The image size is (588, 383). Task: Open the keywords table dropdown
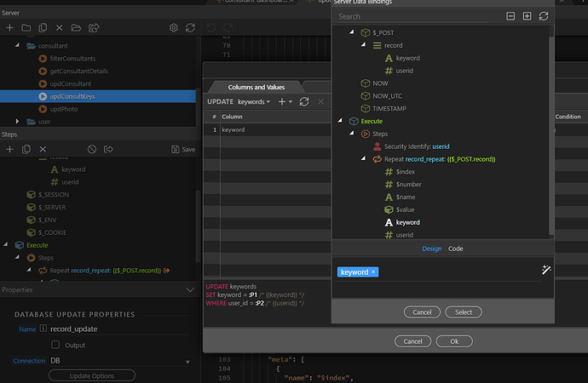(x=254, y=101)
